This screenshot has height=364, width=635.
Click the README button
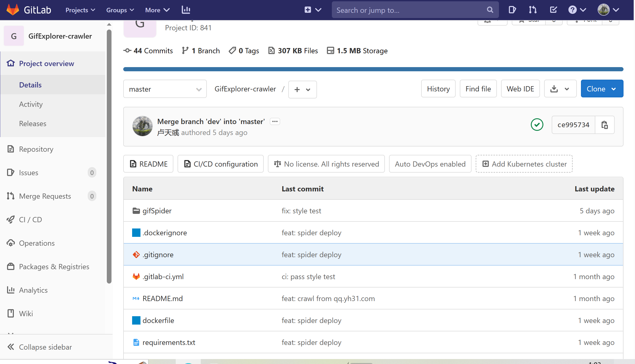(148, 164)
